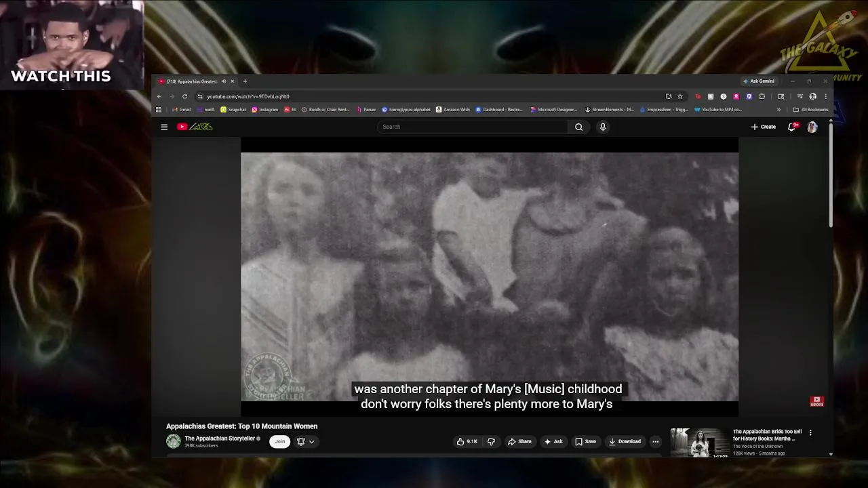This screenshot has width=868, height=488.
Task: Download the video
Action: coord(625,441)
